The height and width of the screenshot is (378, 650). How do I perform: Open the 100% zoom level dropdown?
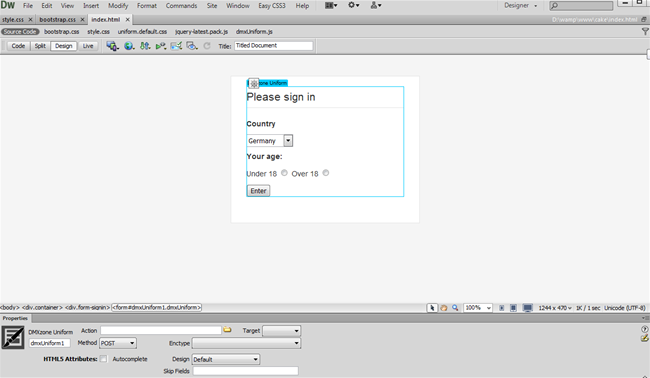[478, 308]
